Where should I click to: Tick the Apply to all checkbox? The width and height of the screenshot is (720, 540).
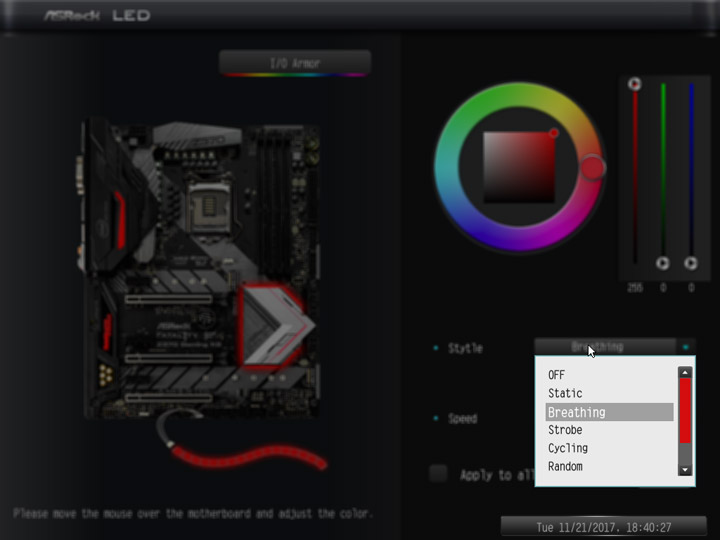pos(438,473)
